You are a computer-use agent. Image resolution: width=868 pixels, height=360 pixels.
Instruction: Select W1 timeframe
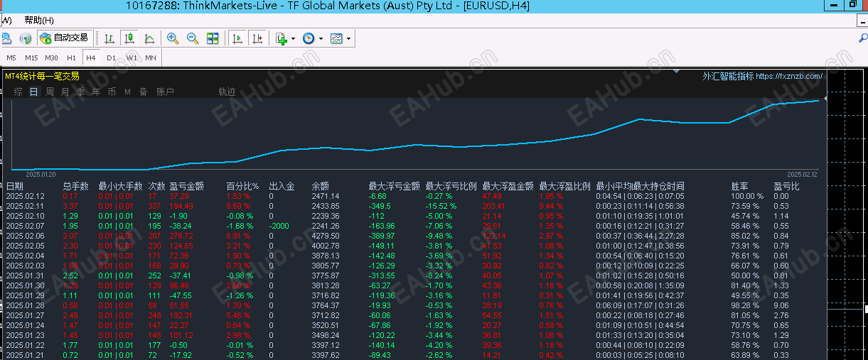(x=132, y=58)
